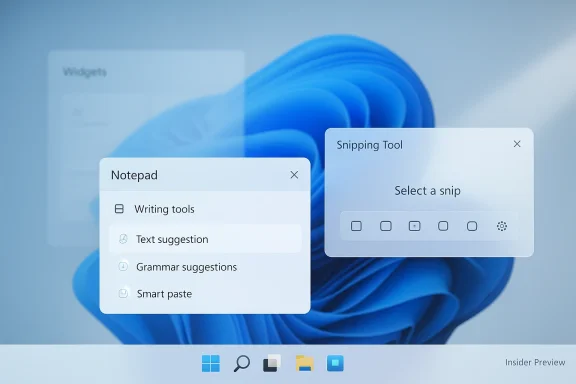This screenshot has width=576, height=384.
Task: Choose Text suggestion in Notepad
Action: click(x=205, y=239)
